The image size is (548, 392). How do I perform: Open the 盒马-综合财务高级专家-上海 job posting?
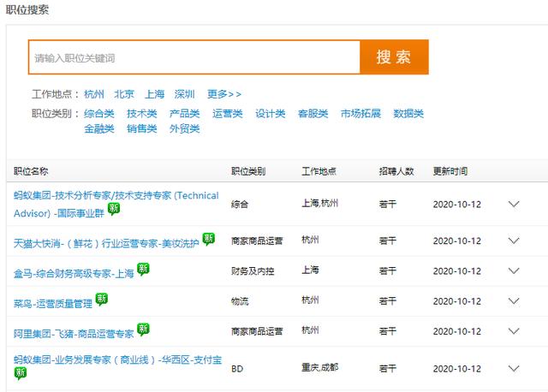click(x=74, y=274)
